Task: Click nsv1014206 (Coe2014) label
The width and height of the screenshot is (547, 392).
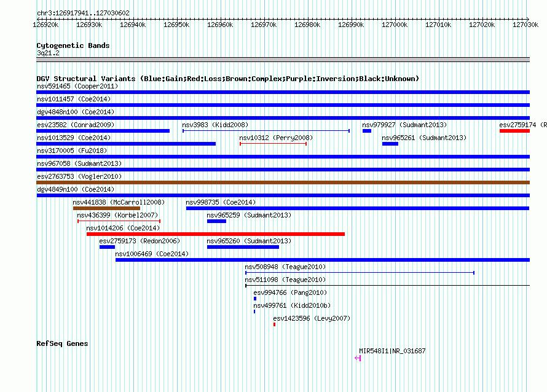Action: pos(123,228)
